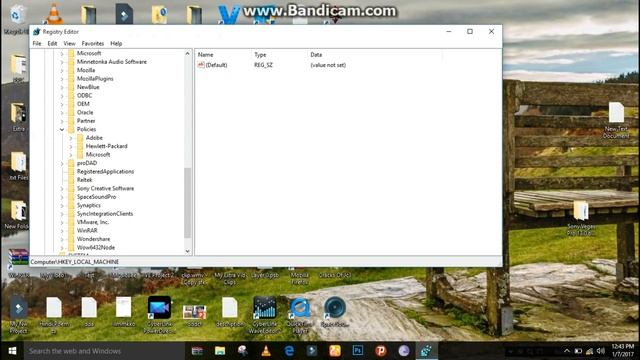The height and width of the screenshot is (360, 640).
Task: Expand the Mozilla key
Action: (x=62, y=70)
